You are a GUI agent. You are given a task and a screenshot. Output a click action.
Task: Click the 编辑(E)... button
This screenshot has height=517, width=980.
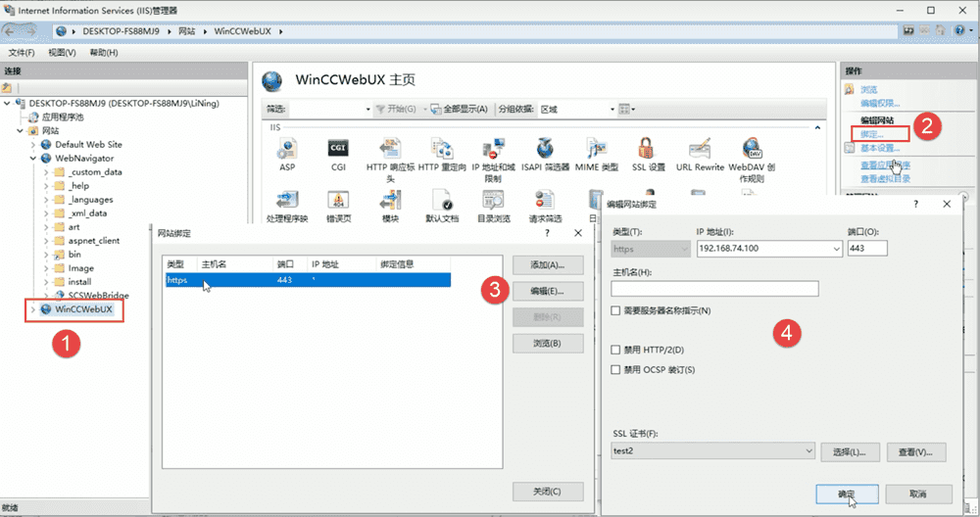click(x=548, y=292)
